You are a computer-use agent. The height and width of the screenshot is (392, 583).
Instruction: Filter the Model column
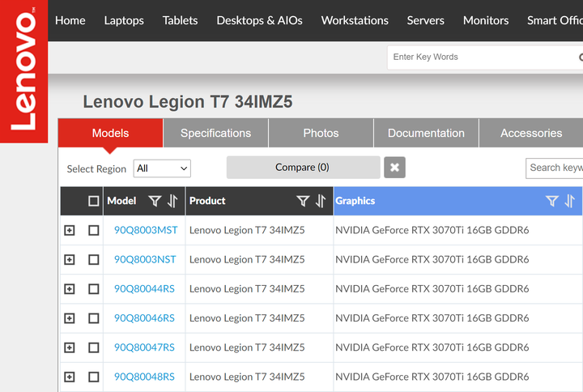click(x=155, y=201)
